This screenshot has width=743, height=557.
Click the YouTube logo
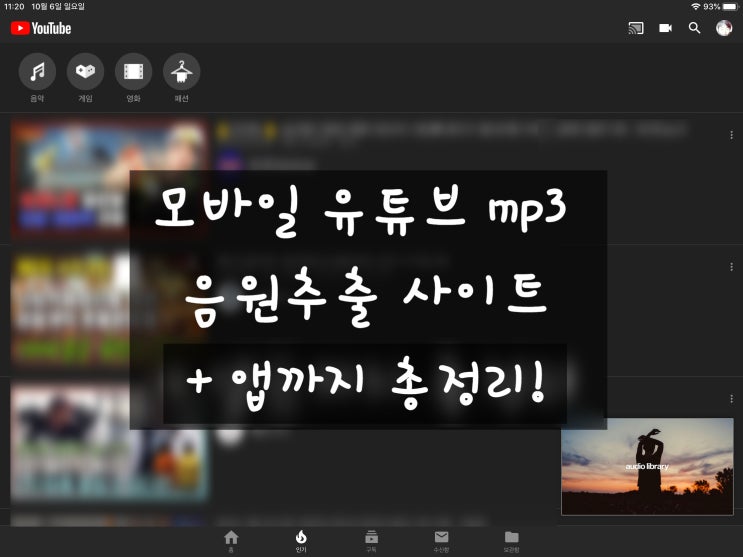pyautogui.click(x=41, y=28)
